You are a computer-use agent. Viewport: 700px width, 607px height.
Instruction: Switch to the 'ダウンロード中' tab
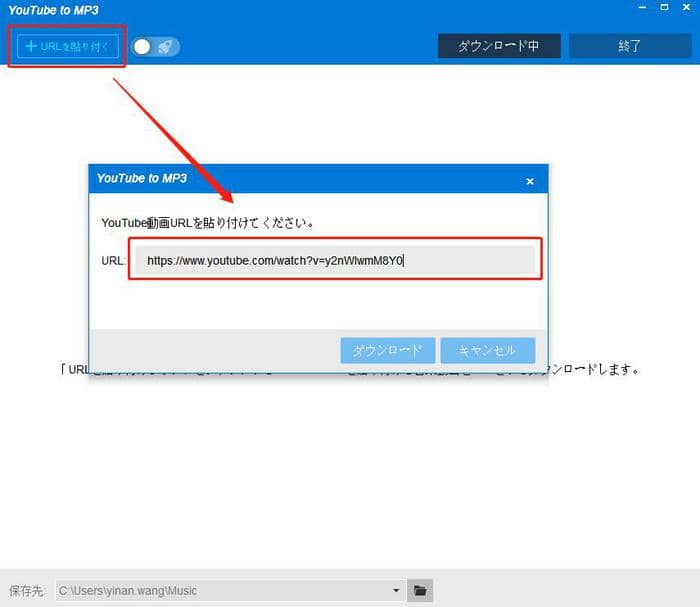point(498,46)
